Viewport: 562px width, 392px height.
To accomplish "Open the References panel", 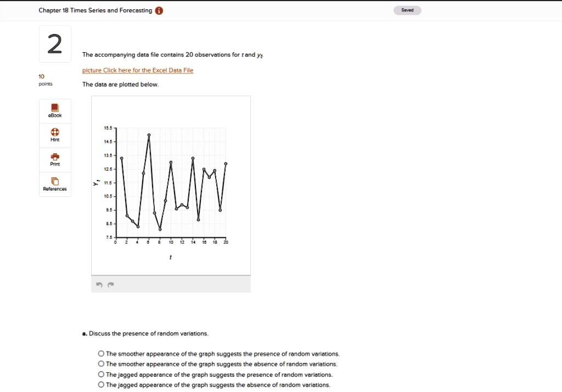I will click(54, 184).
